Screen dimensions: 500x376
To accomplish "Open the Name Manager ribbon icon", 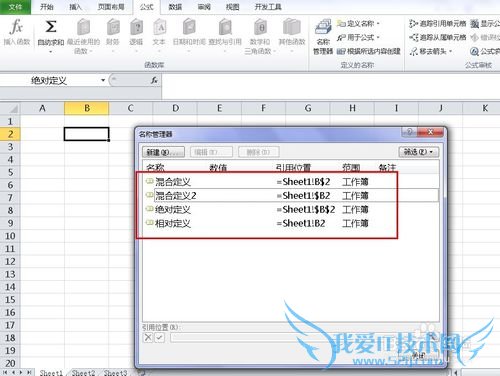I will [323, 27].
